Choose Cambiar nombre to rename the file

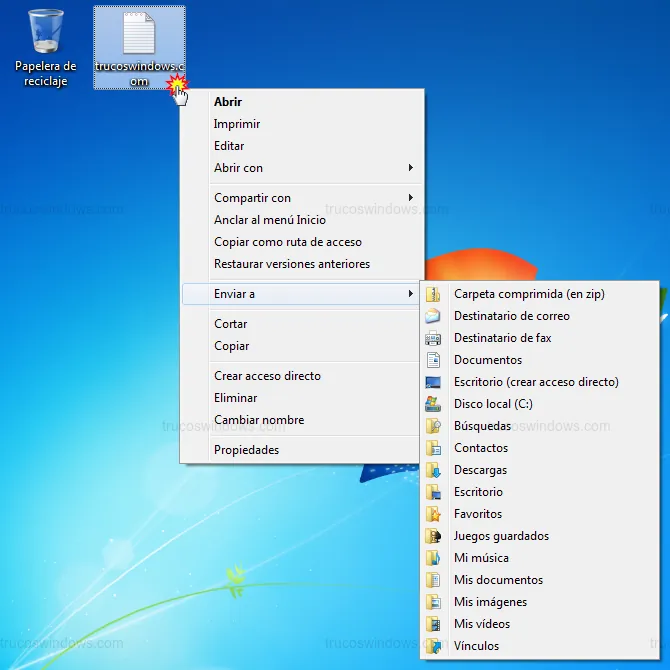258,420
